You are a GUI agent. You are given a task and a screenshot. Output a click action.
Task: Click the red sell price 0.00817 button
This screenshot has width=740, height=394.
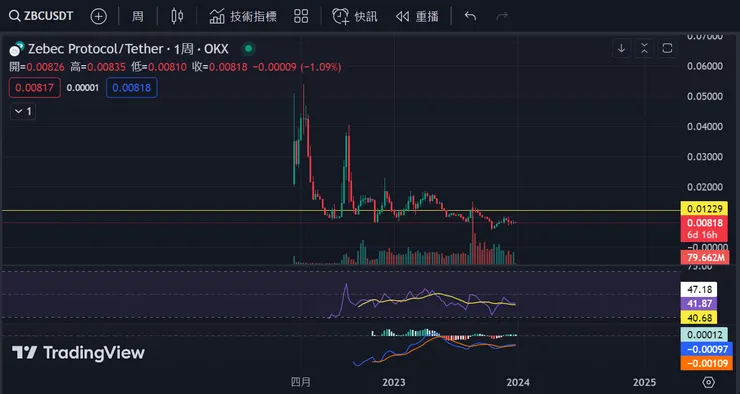pos(34,88)
